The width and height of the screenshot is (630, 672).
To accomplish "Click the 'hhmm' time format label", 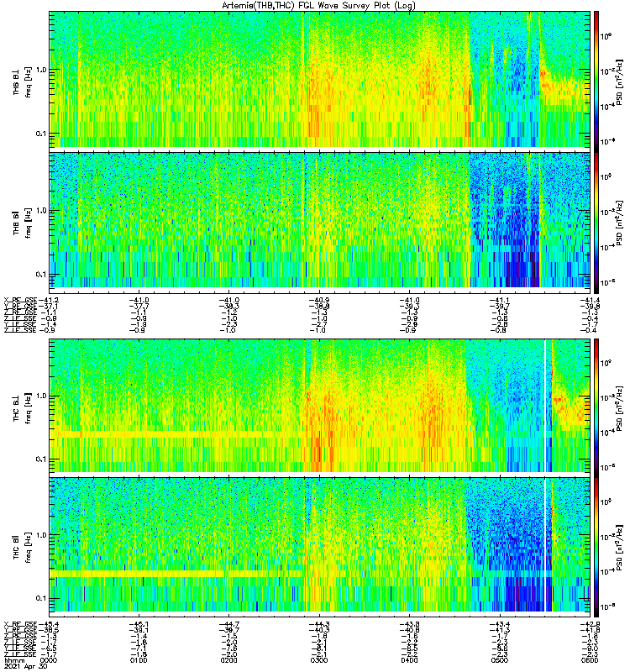I will click(x=13, y=660).
